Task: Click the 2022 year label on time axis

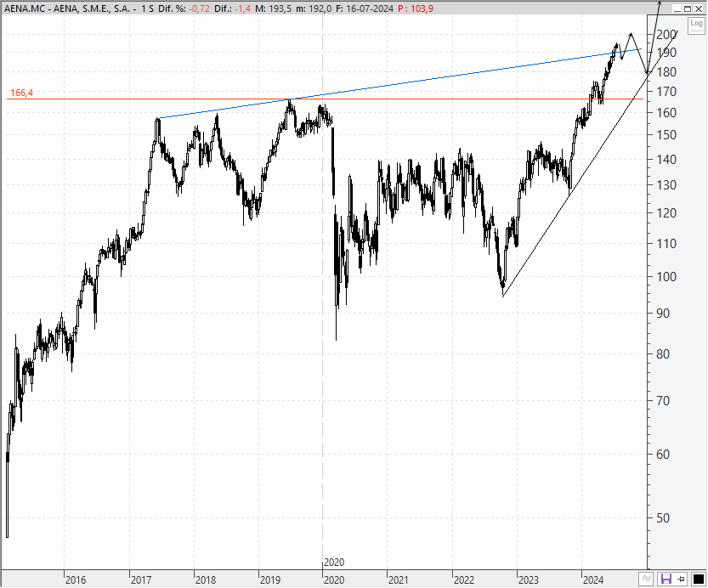Action: pyautogui.click(x=464, y=580)
